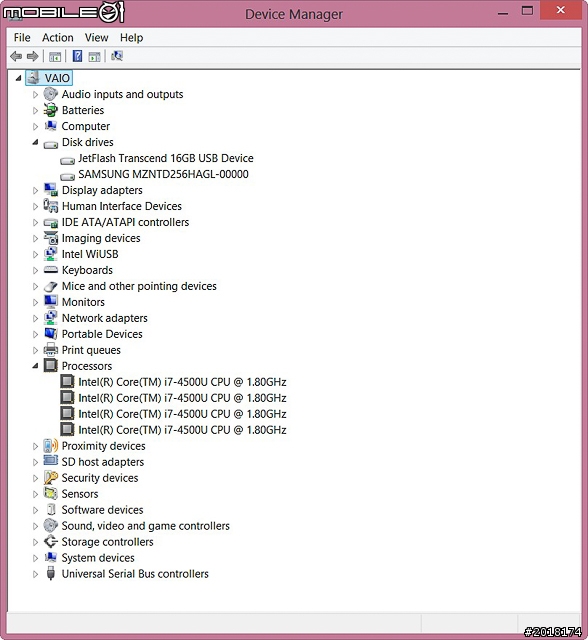Click the Sensors category icon
The width and height of the screenshot is (588, 640).
click(x=51, y=493)
